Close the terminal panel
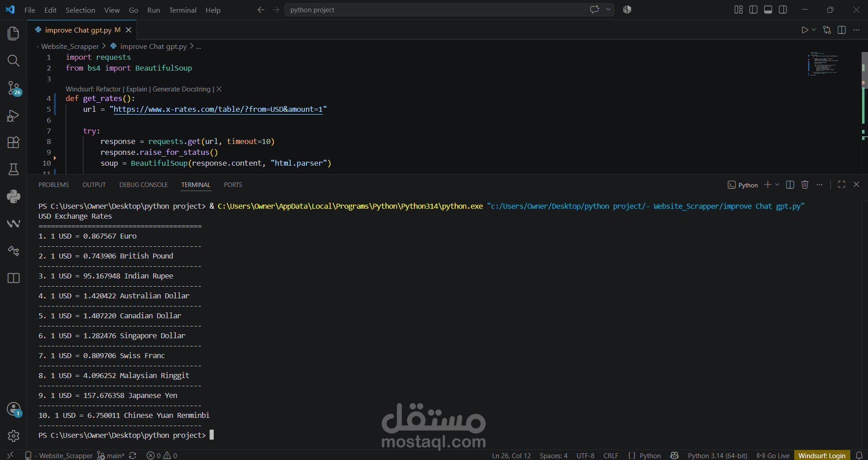This screenshot has height=460, width=868. (856, 185)
